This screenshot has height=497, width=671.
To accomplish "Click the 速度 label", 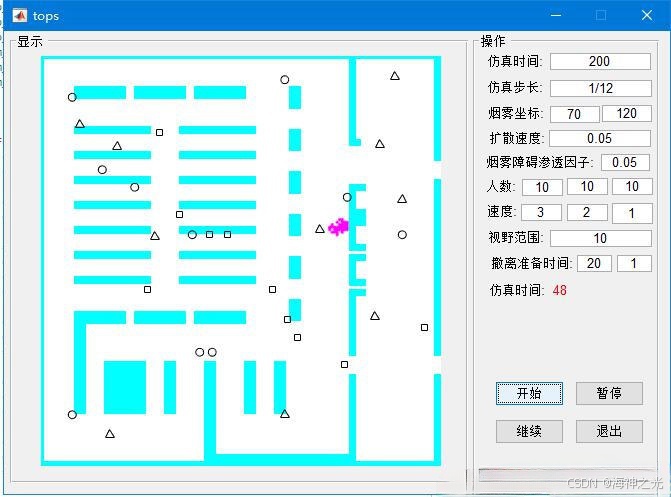I will point(502,211).
